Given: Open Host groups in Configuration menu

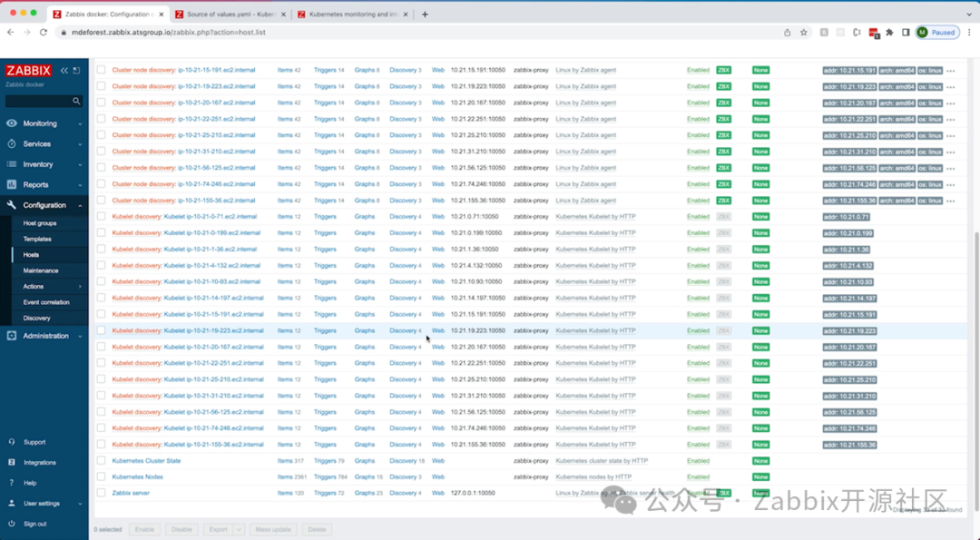Looking at the screenshot, I should pos(40,223).
